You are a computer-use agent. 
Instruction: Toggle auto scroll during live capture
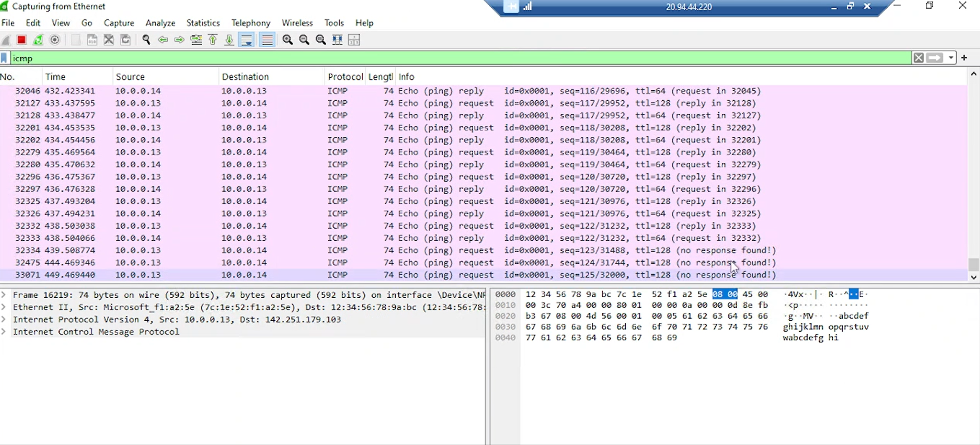click(x=247, y=40)
